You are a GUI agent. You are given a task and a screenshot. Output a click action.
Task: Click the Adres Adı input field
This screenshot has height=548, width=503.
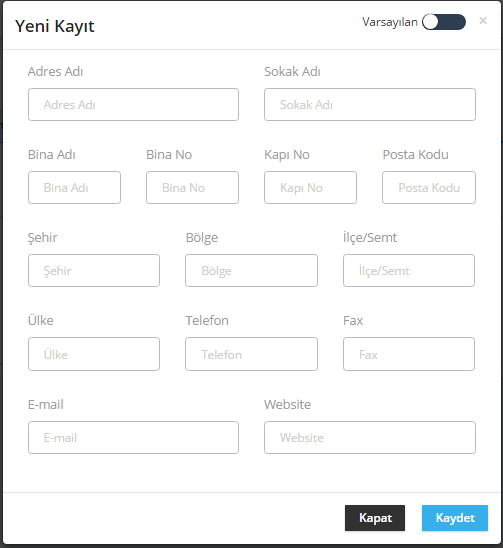(133, 104)
